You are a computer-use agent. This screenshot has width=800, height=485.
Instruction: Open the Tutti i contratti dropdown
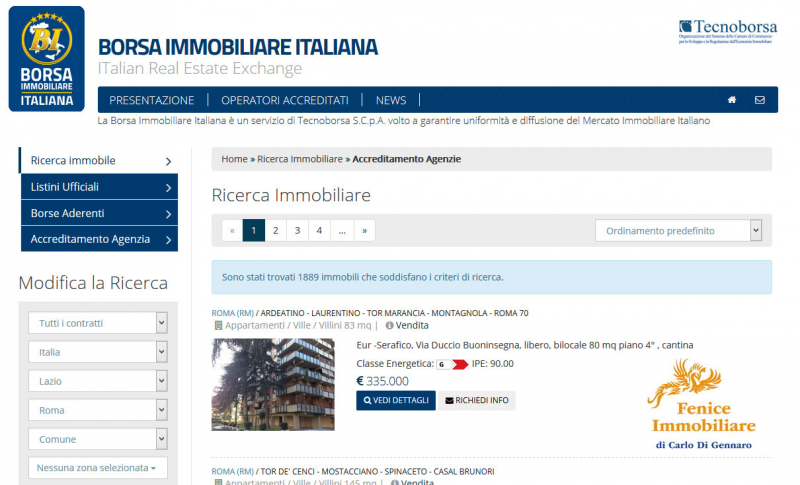pyautogui.click(x=98, y=323)
